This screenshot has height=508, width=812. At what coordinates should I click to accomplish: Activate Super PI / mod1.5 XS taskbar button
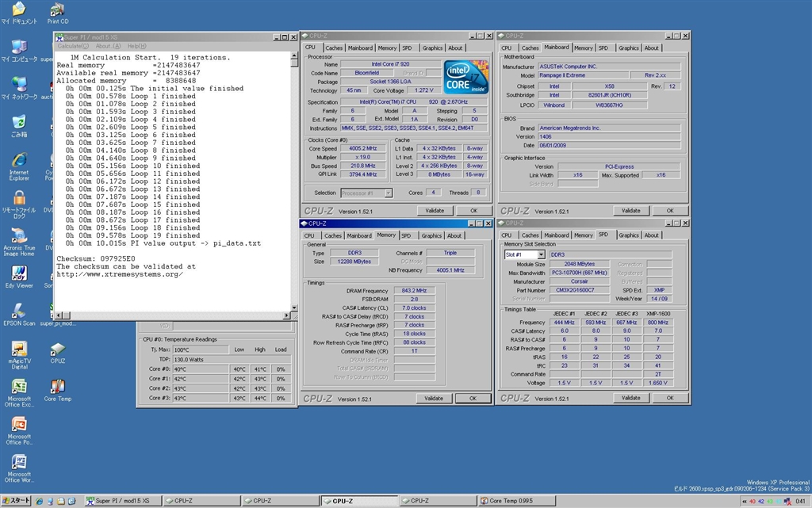click(122, 501)
